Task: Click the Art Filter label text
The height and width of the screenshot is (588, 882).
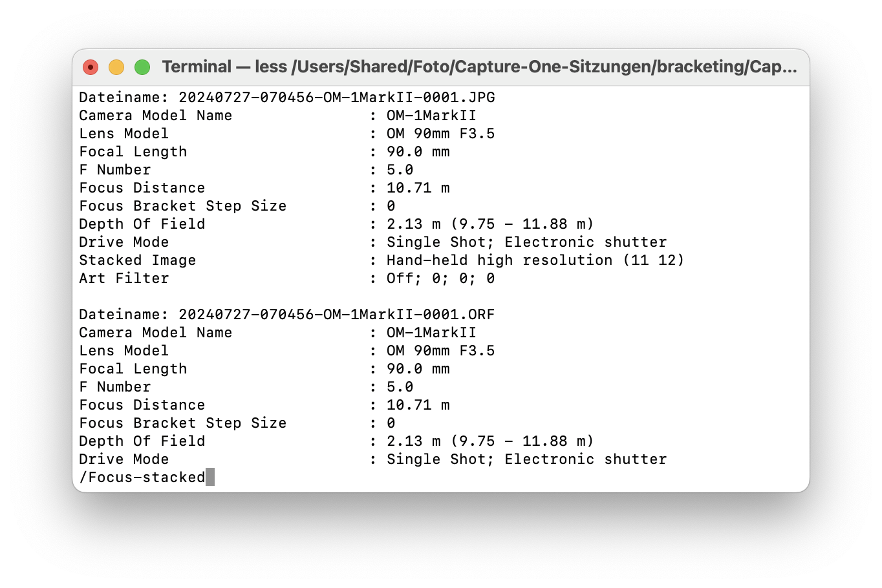Action: pos(124,278)
